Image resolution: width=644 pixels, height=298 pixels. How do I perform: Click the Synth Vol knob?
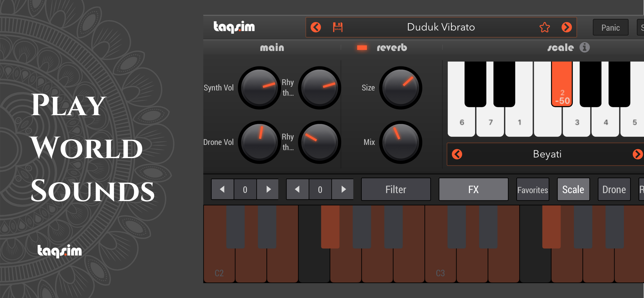(259, 88)
